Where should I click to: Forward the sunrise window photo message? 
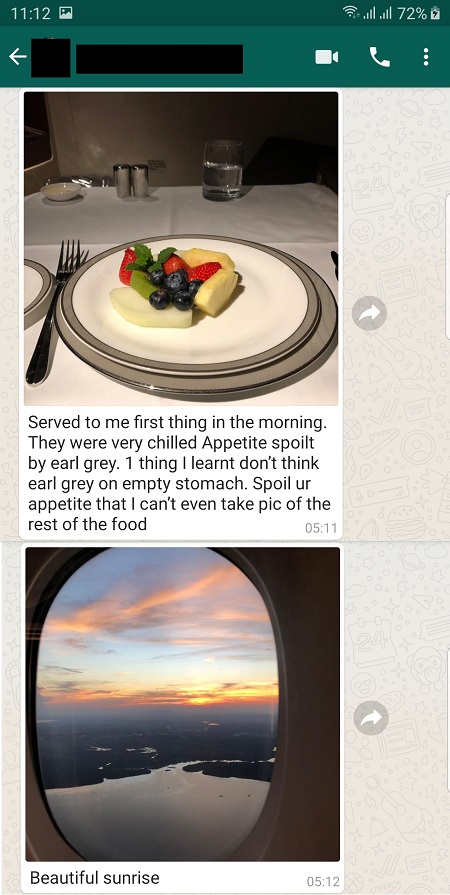click(x=371, y=717)
